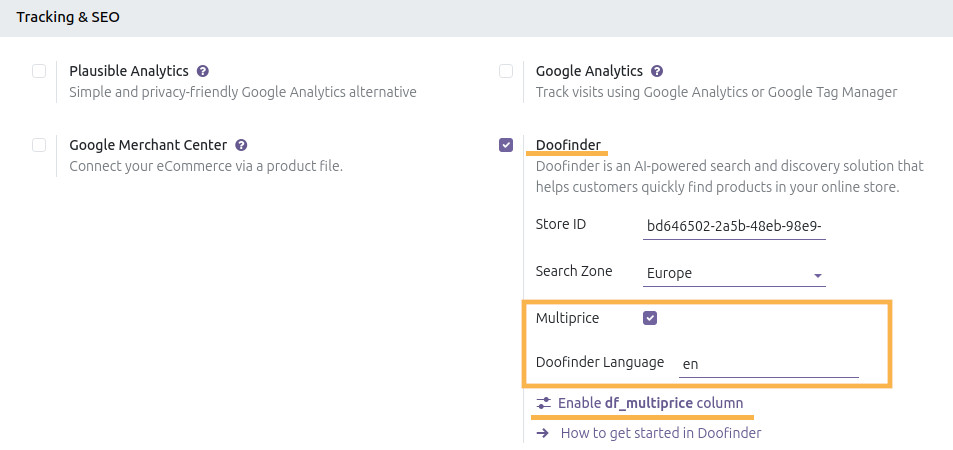Click the sliders icon beside Enable df_multiprice
The width and height of the screenshot is (953, 450).
543,403
